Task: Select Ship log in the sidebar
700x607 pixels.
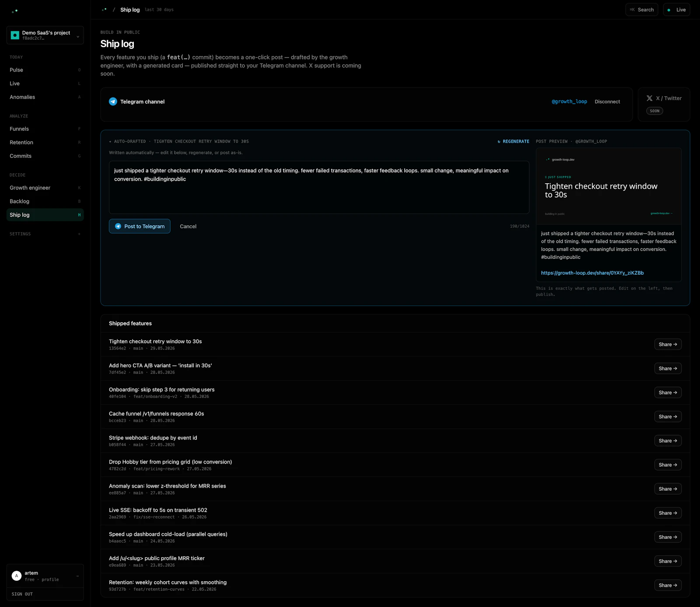Action: [45, 215]
